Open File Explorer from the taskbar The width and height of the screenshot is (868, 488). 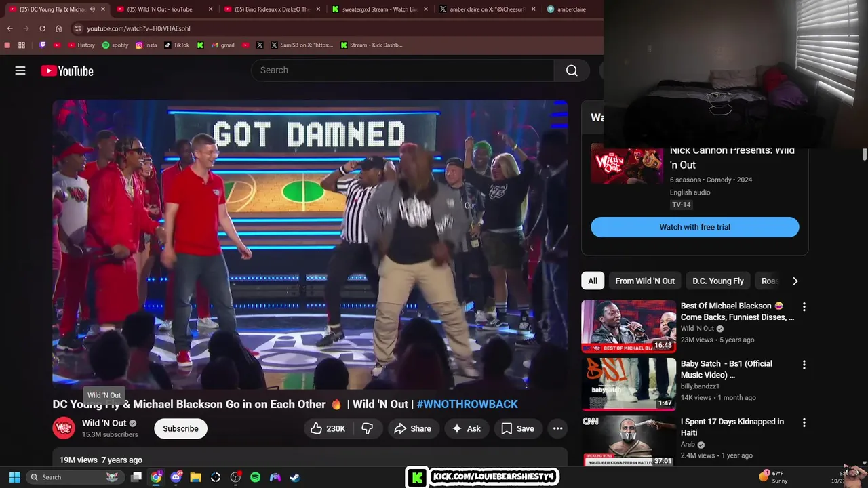click(x=196, y=477)
